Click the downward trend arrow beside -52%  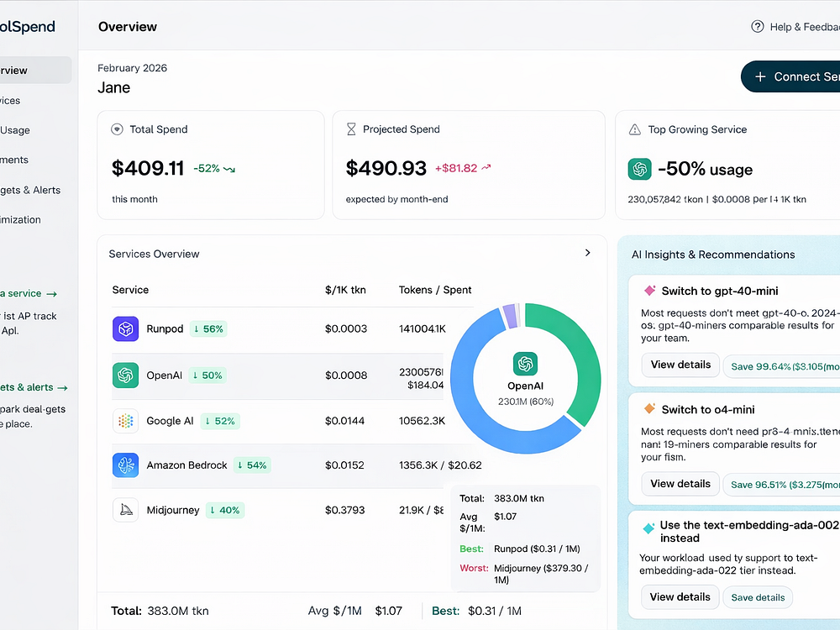(229, 170)
